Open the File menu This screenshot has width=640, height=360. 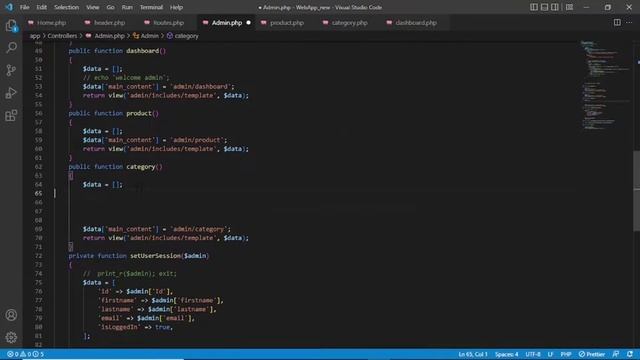(x=24, y=7)
